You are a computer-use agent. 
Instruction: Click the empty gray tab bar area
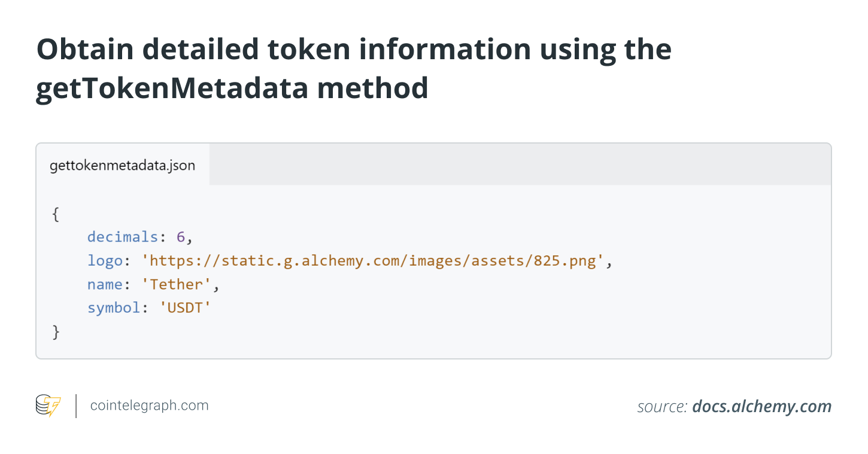pos(520,164)
